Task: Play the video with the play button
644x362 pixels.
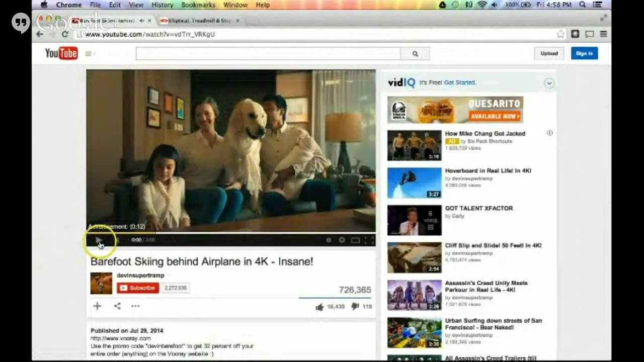Action: click(99, 240)
